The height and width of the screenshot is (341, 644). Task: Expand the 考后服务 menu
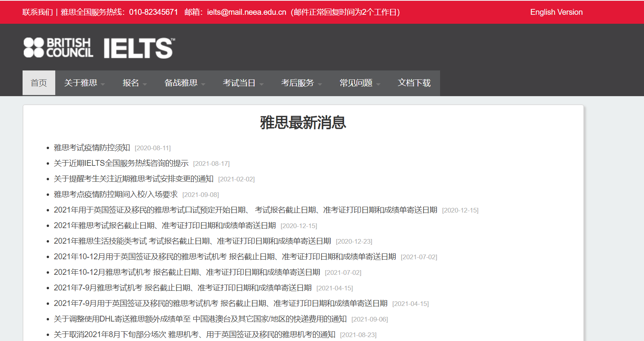point(301,83)
